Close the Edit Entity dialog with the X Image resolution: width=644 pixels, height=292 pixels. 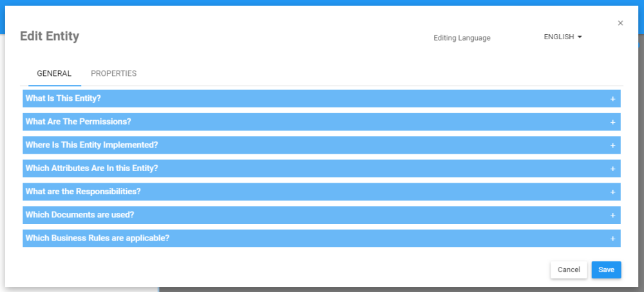(620, 23)
